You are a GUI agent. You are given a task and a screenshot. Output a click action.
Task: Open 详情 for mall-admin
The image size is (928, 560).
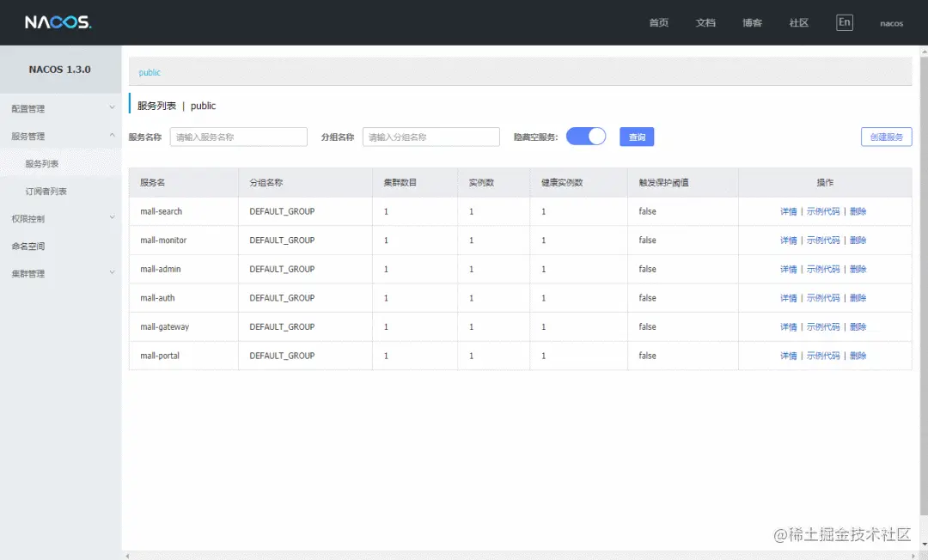point(788,269)
